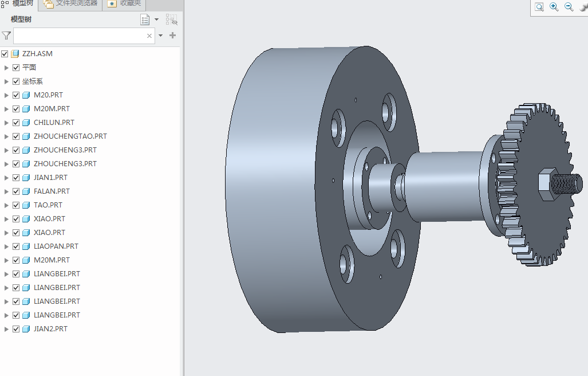Switch to the 收藏夹 tab

pos(124,4)
